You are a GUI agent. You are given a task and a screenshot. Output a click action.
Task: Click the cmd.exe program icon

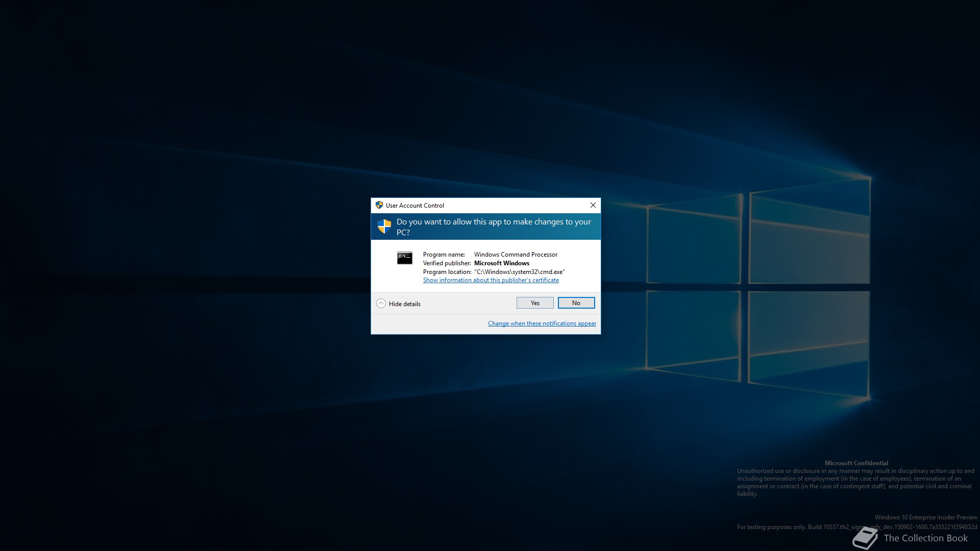coord(405,258)
